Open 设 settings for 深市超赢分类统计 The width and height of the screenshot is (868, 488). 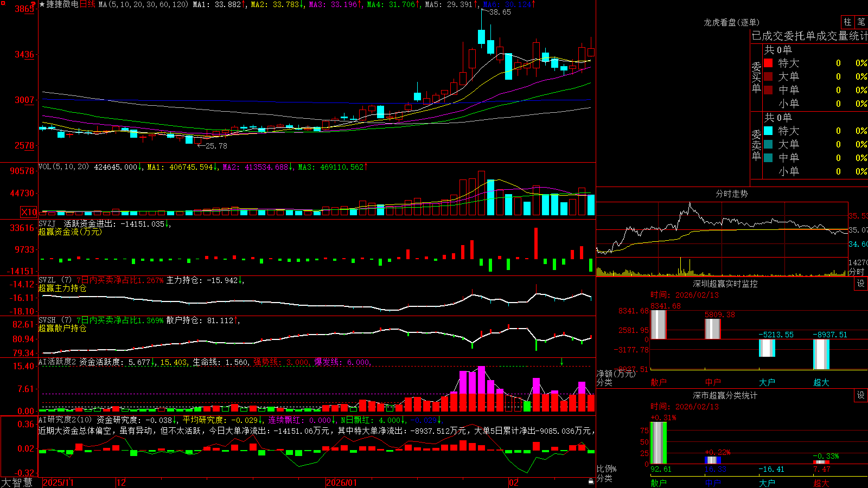[861, 395]
